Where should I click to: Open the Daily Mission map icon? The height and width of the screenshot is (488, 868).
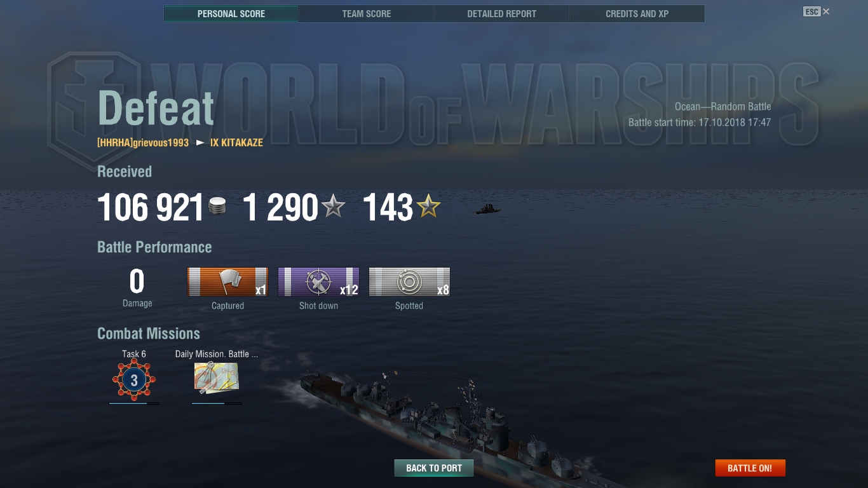[216, 378]
